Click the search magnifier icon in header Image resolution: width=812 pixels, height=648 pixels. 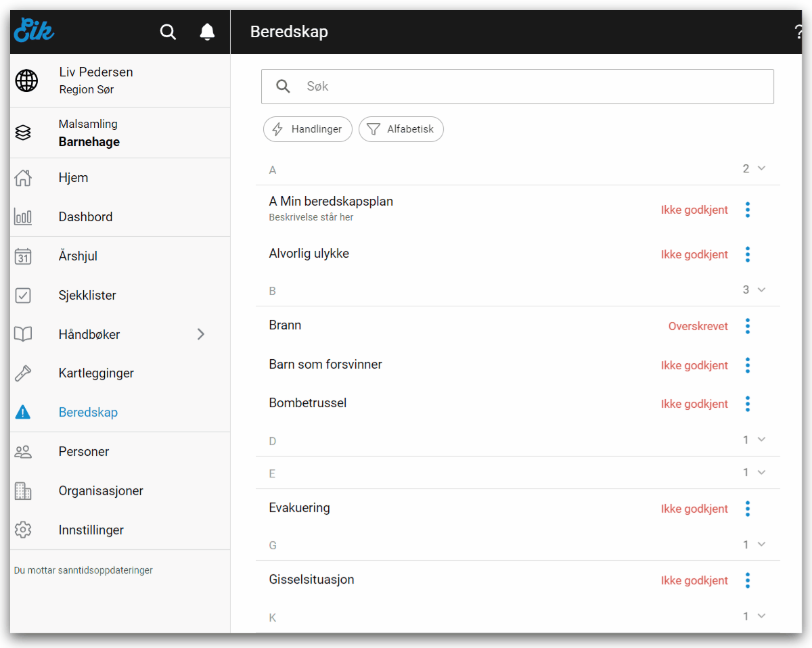click(168, 32)
